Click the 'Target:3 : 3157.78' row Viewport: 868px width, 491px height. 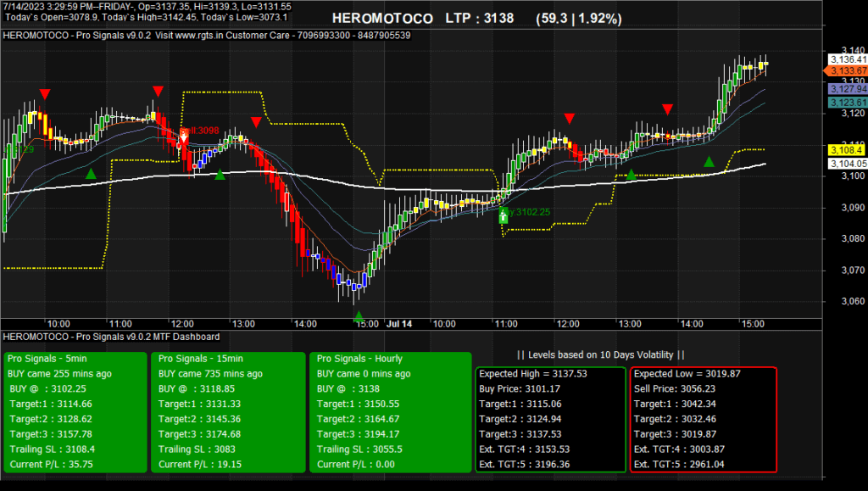point(51,434)
